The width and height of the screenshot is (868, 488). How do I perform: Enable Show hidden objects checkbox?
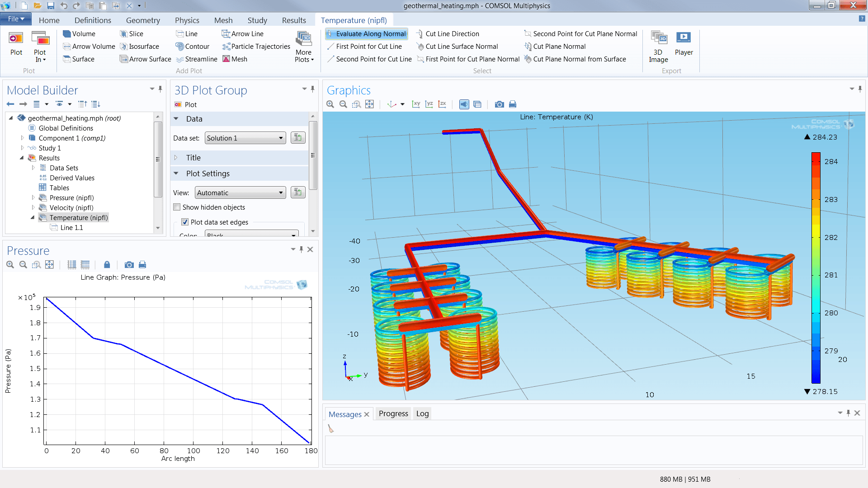point(177,207)
